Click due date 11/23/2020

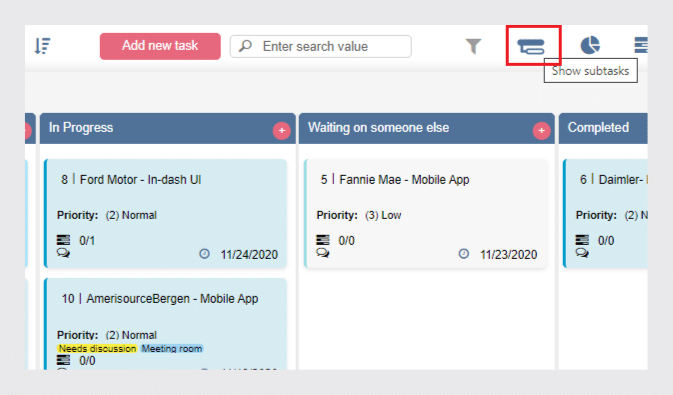click(x=509, y=255)
